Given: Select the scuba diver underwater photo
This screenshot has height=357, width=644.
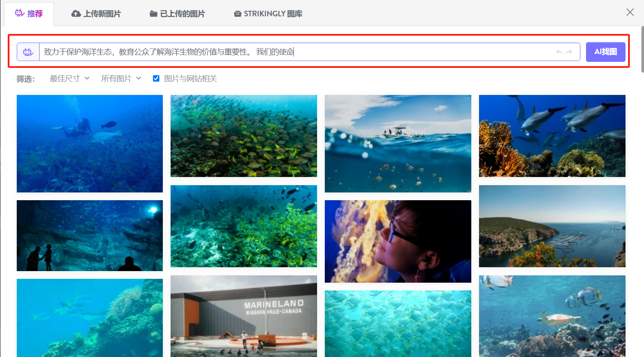Looking at the screenshot, I should pos(90,143).
